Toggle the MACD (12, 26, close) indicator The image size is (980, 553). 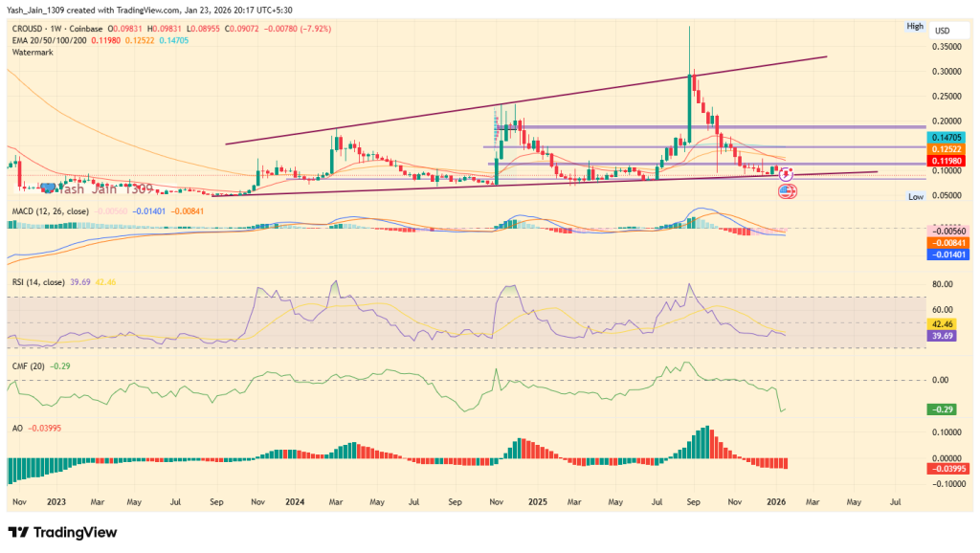click(x=53, y=212)
